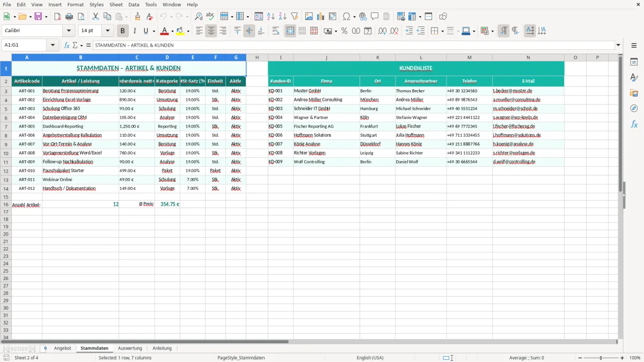Open the Sheet menu
This screenshot has width=644, height=362.
pyautogui.click(x=116, y=4)
